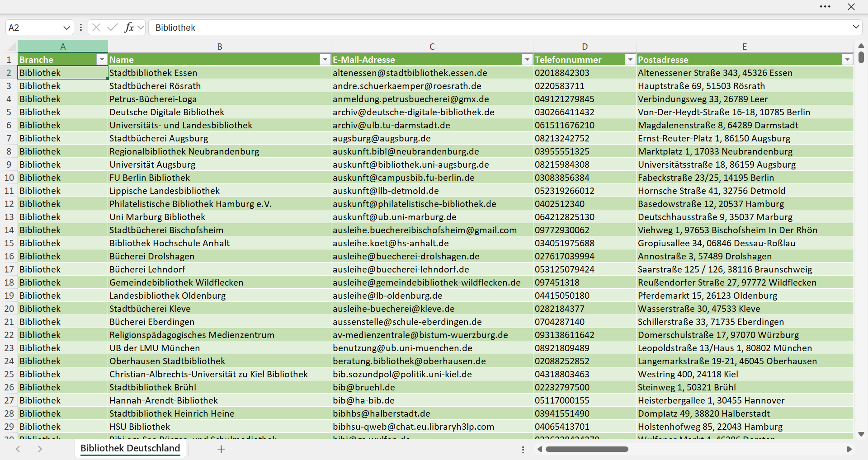This screenshot has height=460, width=868.
Task: Add a new sheet
Action: click(221, 449)
